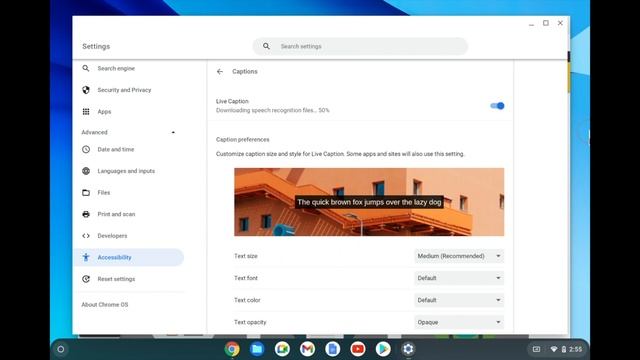Open Google Meet from the shelf

point(282,349)
